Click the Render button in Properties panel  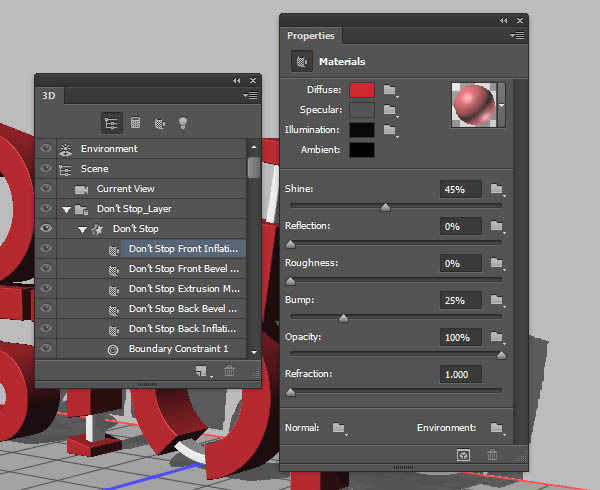tap(463, 455)
